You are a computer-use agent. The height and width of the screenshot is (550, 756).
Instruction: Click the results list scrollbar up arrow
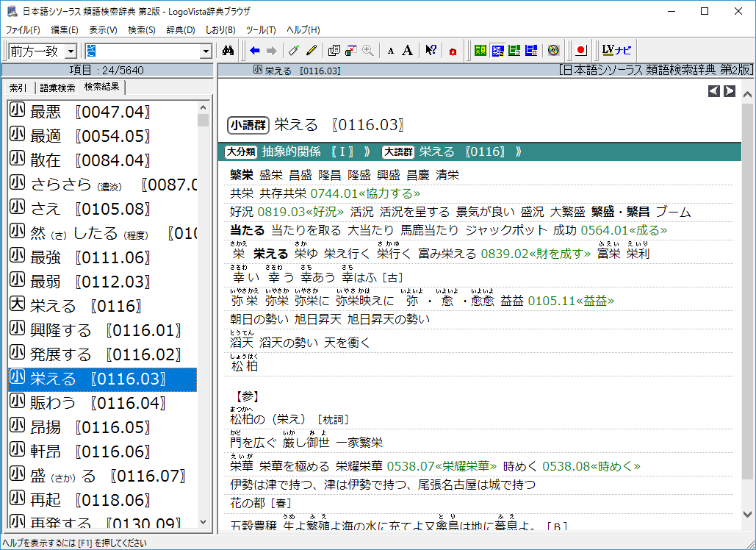tap(203, 107)
